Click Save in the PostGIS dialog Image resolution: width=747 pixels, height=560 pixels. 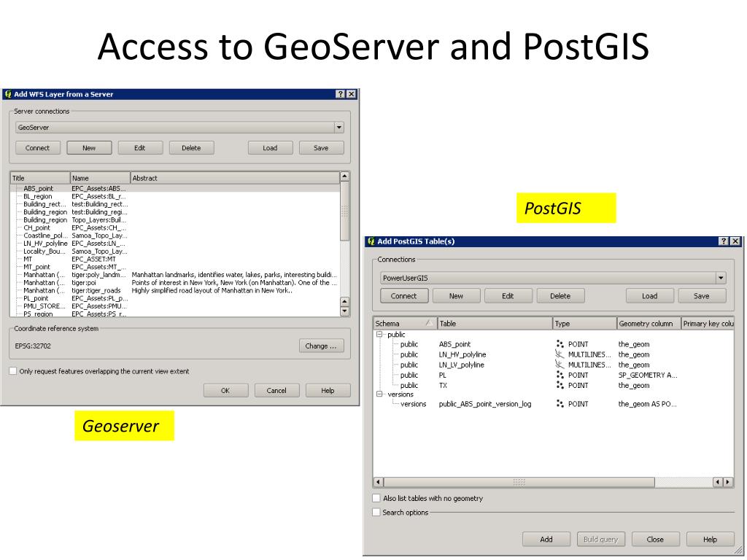pyautogui.click(x=702, y=296)
